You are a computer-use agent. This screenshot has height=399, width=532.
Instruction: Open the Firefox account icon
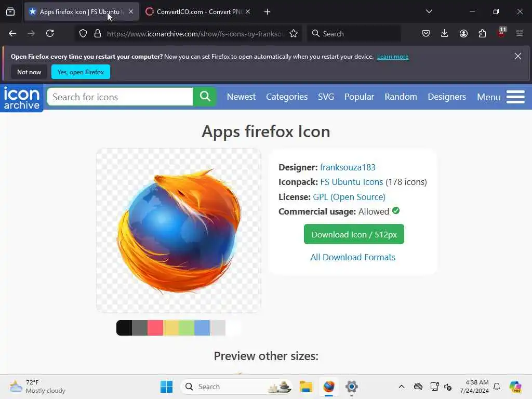pos(463,33)
